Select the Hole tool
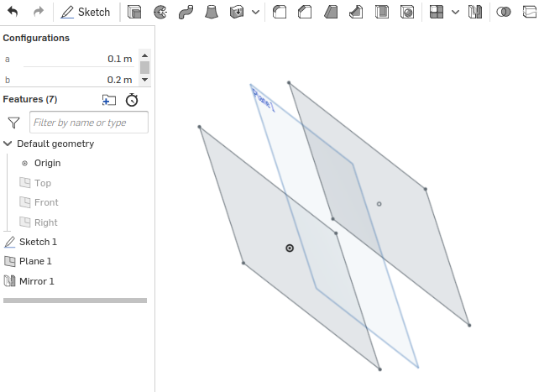The height and width of the screenshot is (392, 539). (407, 12)
